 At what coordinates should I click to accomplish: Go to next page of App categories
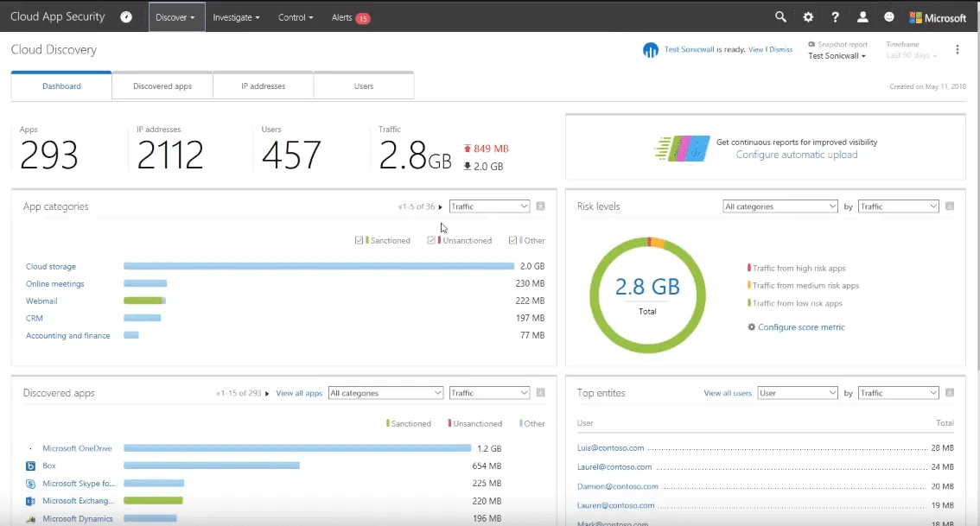click(x=440, y=206)
